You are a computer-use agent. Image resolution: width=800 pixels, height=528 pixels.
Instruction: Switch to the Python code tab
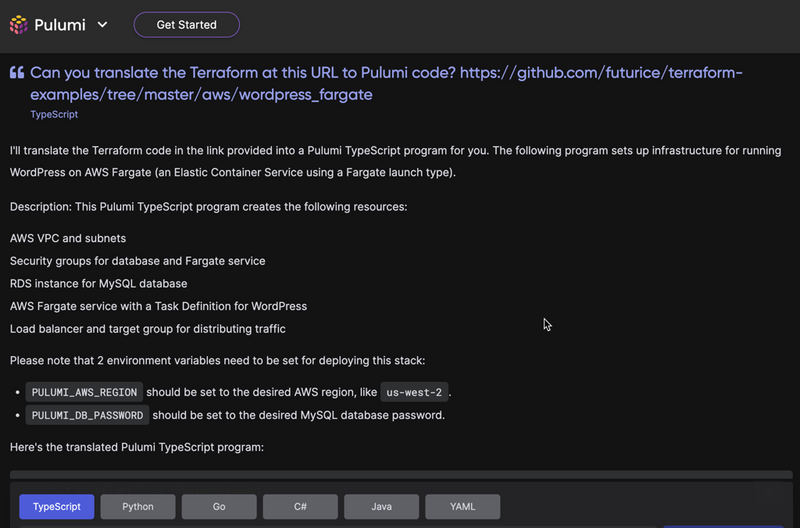pos(138,507)
